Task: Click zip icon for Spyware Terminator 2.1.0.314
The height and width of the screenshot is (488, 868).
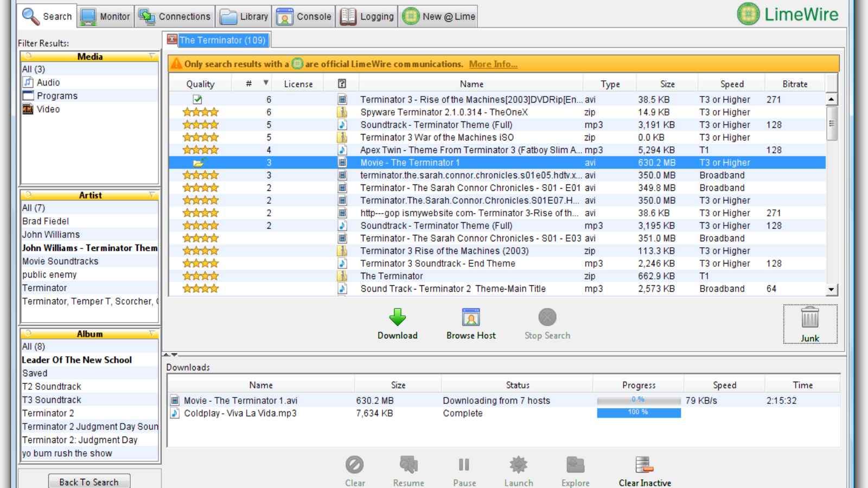Action: pos(342,112)
